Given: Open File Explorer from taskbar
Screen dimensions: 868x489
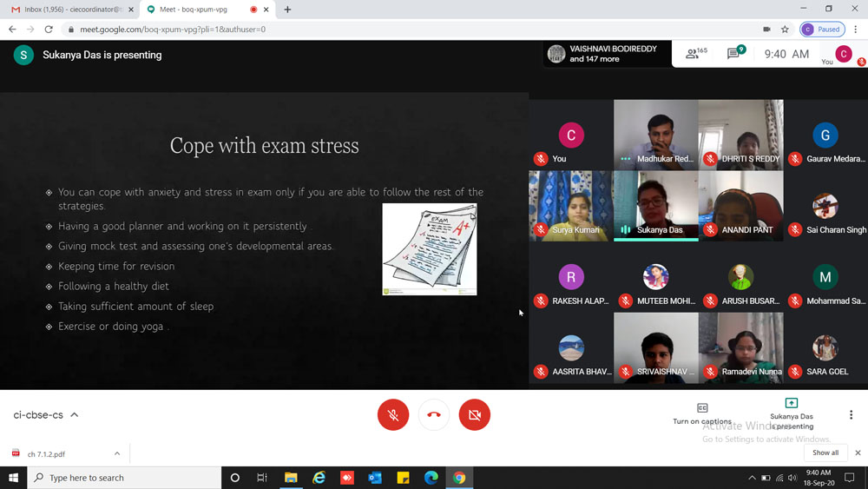Looking at the screenshot, I should click(291, 478).
